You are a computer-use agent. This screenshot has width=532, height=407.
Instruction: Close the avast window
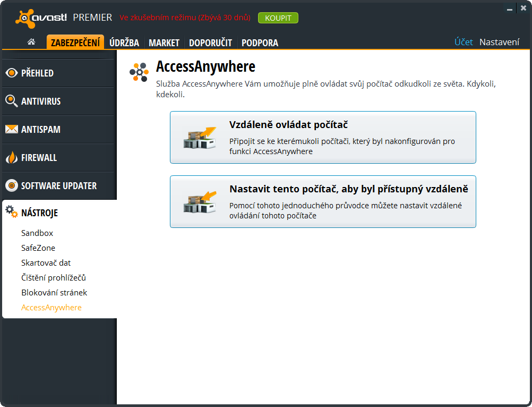tap(524, 8)
